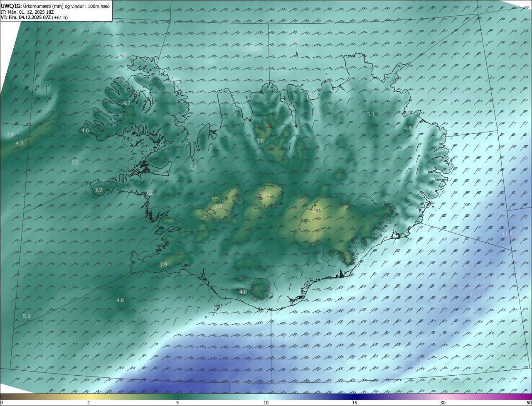Click the colorbar tick label 15
532x406 pixels.
(x=355, y=403)
